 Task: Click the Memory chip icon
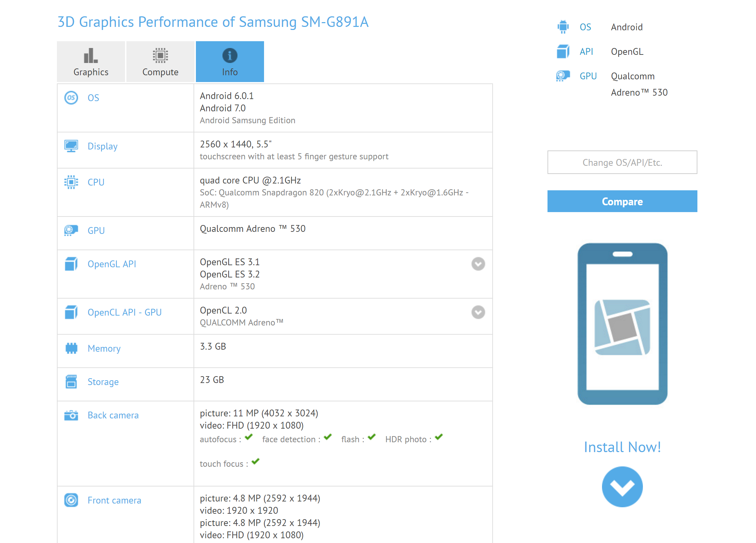click(x=71, y=348)
